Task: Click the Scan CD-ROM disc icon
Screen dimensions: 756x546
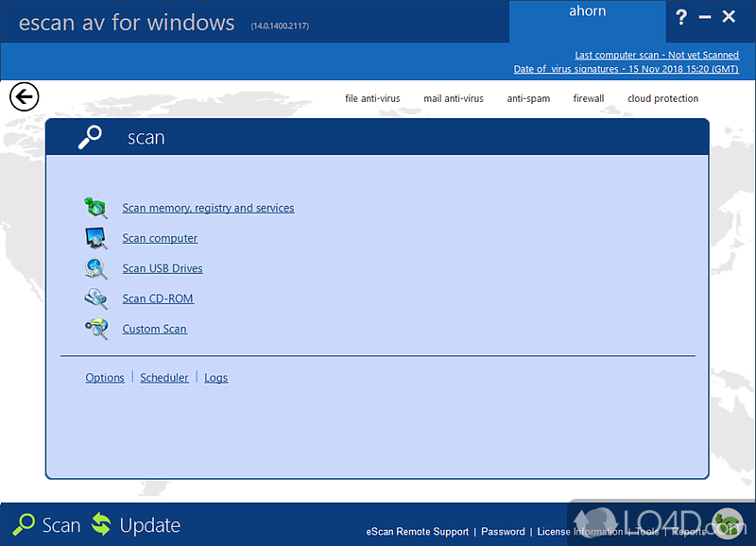Action: pos(95,299)
